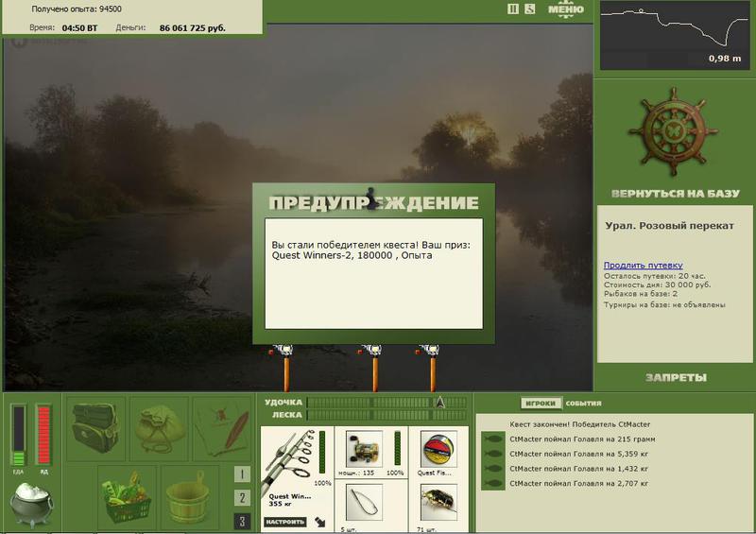Viewport: 756px width, 534px height.
Task: Select the Quest Fis... line spool icon
Action: coord(438,449)
